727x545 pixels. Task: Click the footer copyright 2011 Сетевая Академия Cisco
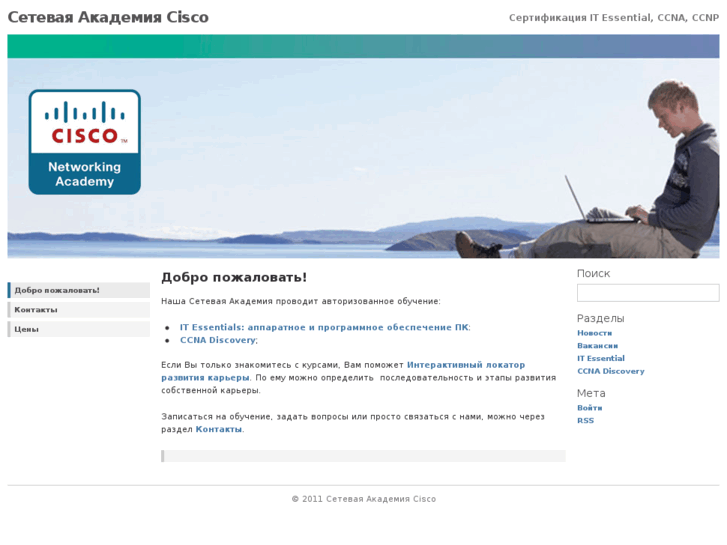pos(364,499)
